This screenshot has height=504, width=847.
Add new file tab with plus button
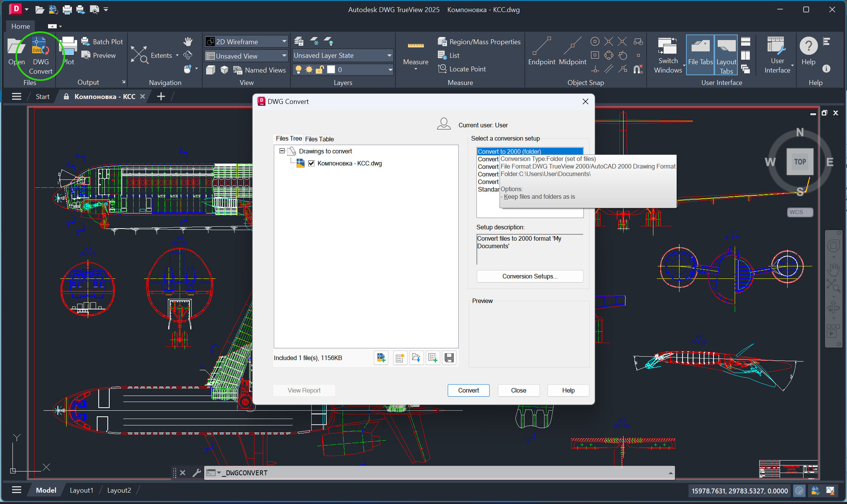(161, 96)
